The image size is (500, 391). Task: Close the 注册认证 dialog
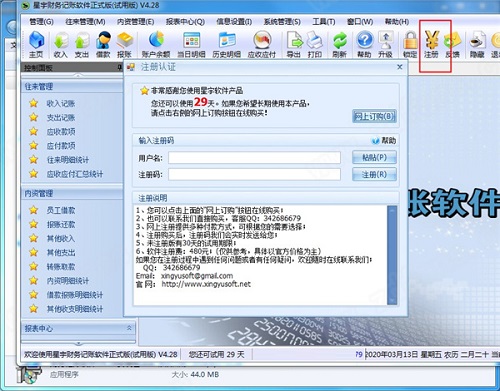[x=400, y=67]
